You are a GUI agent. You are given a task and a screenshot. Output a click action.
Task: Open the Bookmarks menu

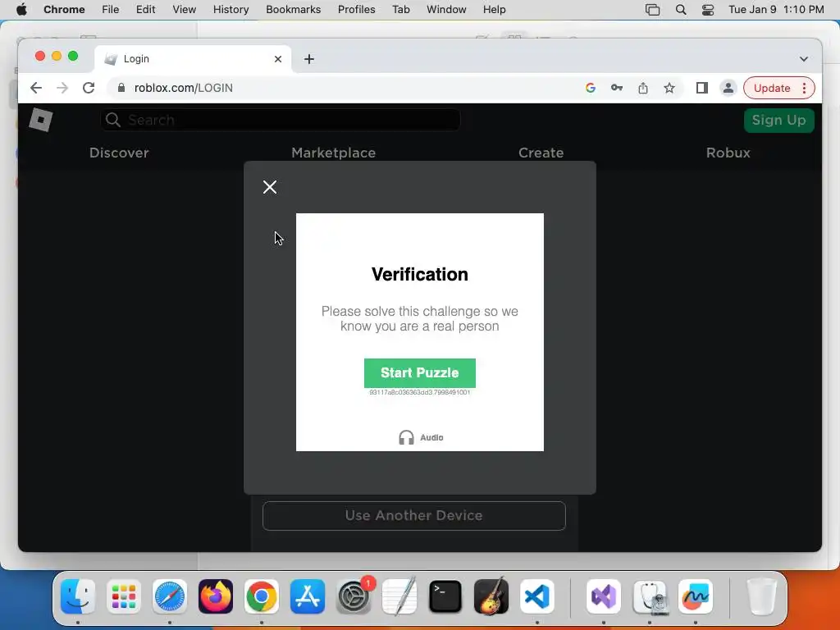[x=293, y=10]
